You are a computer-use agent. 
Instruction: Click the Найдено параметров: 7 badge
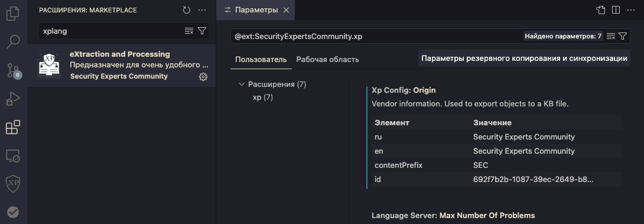click(x=563, y=36)
